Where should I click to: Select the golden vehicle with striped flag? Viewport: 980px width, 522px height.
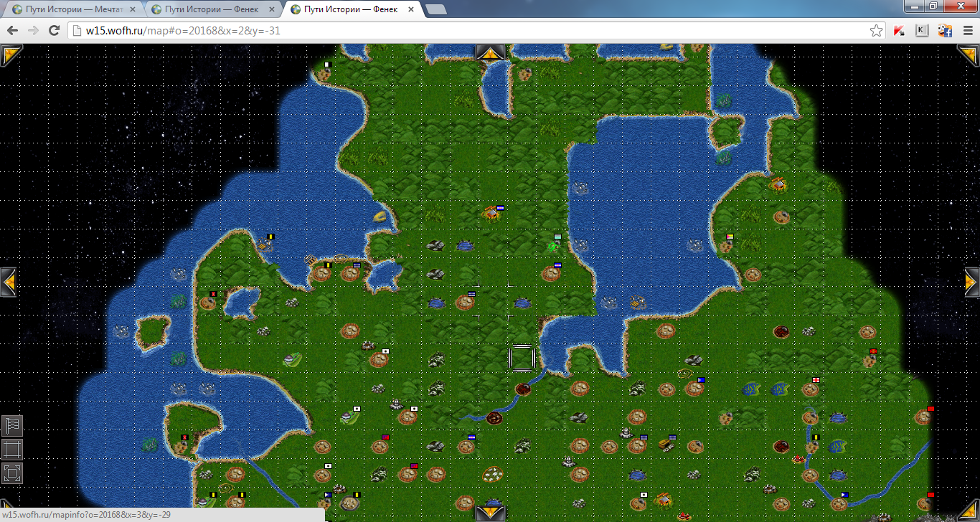point(667,444)
